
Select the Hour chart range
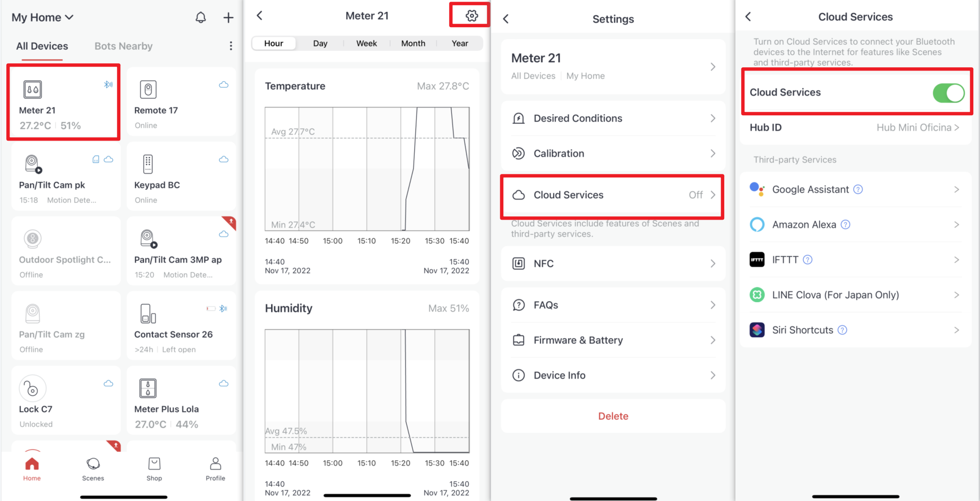(274, 43)
